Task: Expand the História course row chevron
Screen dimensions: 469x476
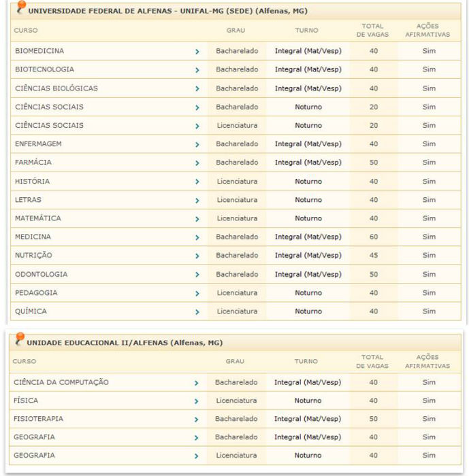Action: pos(197,182)
